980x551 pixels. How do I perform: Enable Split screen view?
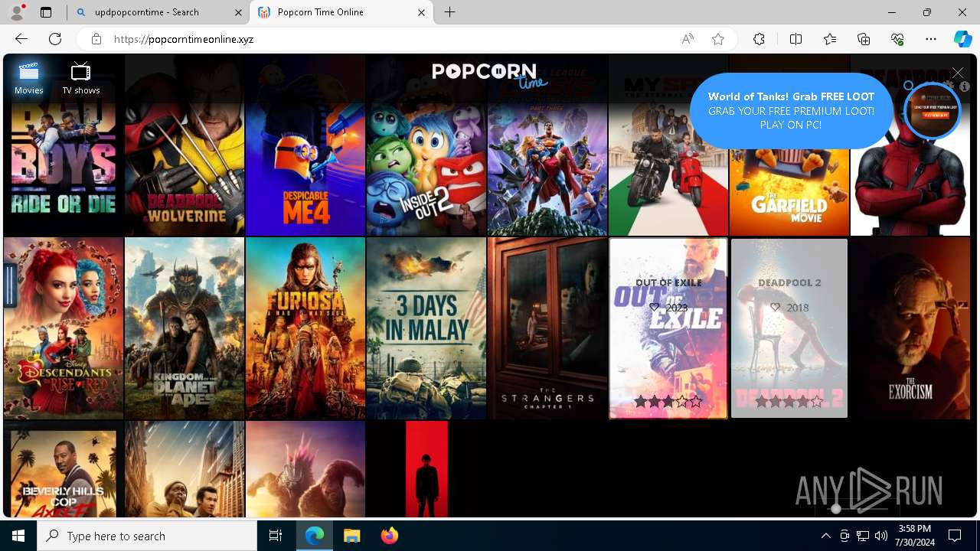795,39
